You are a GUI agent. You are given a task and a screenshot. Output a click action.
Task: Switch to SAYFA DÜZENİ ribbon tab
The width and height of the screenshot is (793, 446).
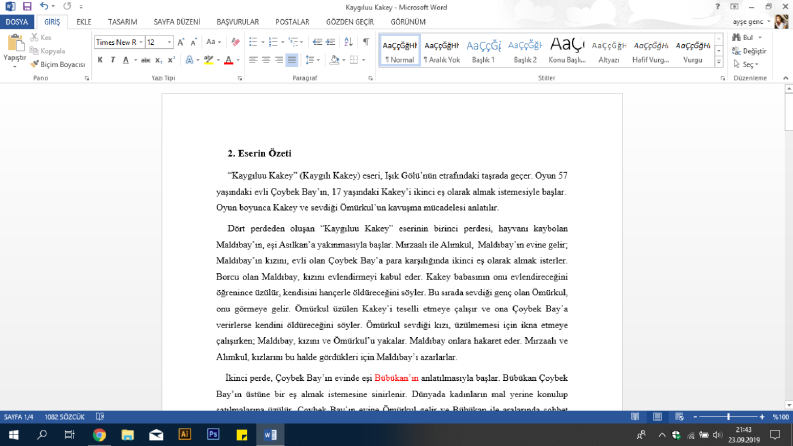point(177,22)
